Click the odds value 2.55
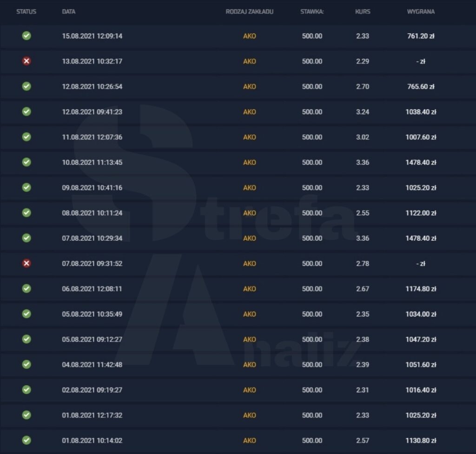The image size is (476, 454). click(363, 213)
